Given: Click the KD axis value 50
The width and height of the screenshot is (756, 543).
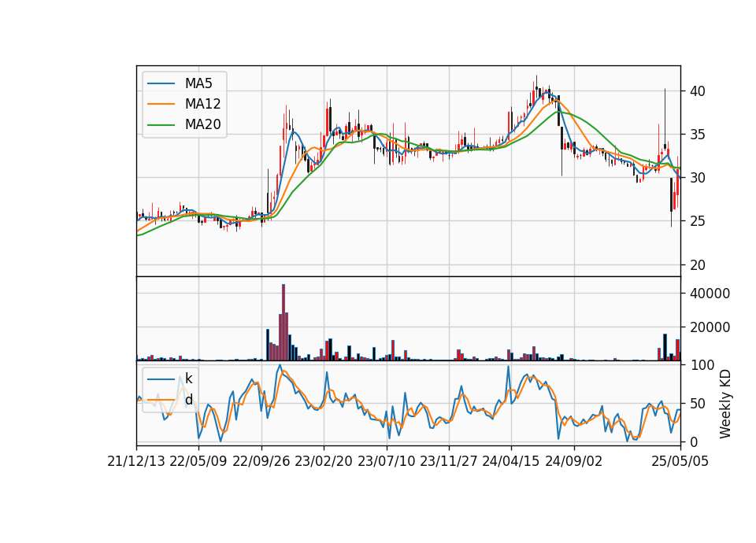Looking at the screenshot, I should coord(697,404).
